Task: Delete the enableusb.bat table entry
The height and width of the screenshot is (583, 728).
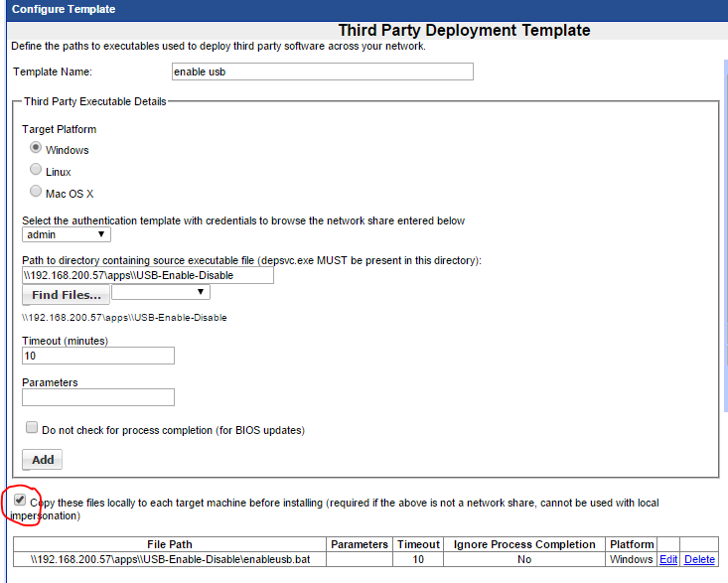Action: pyautogui.click(x=699, y=560)
